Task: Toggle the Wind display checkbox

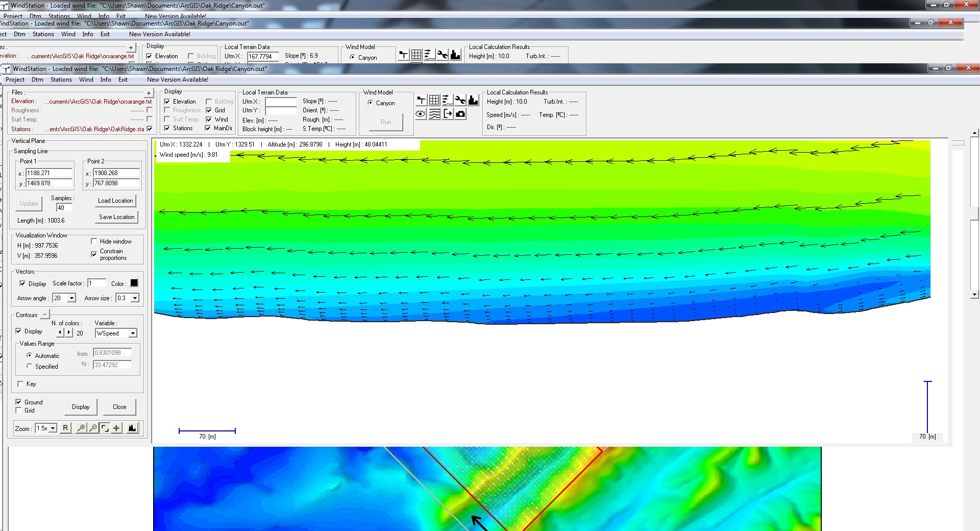Action: (209, 119)
